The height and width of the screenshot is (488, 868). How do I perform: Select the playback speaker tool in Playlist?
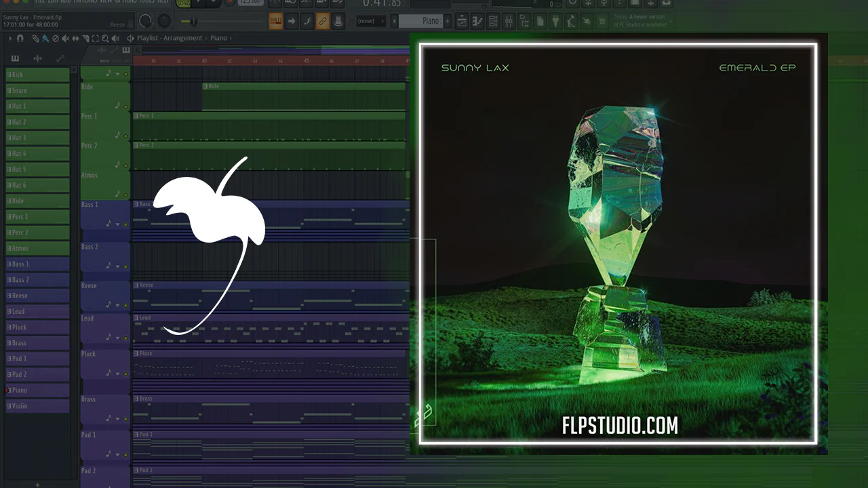(x=115, y=39)
